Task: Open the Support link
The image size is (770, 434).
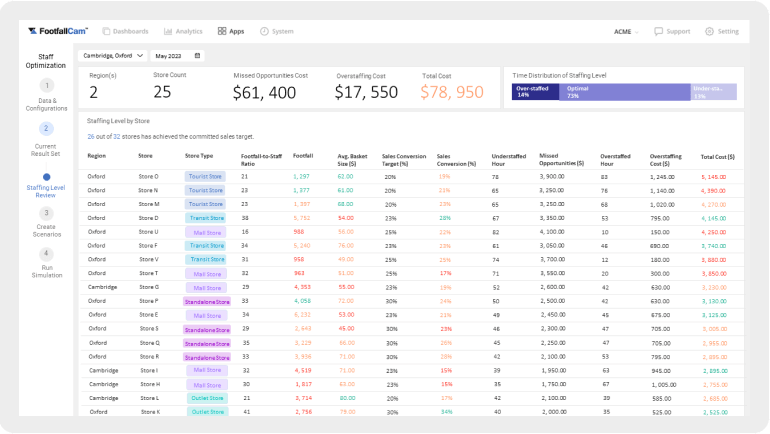Action: (678, 31)
